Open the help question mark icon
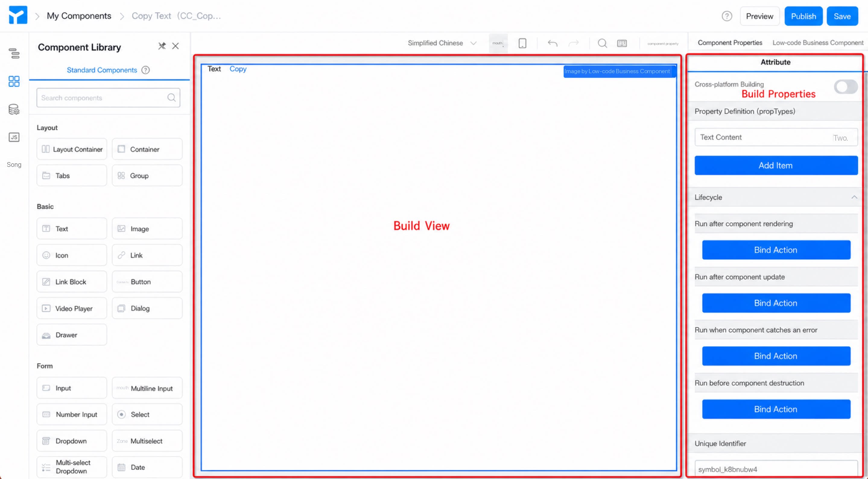Screen dimensions: 868x479 click(727, 16)
